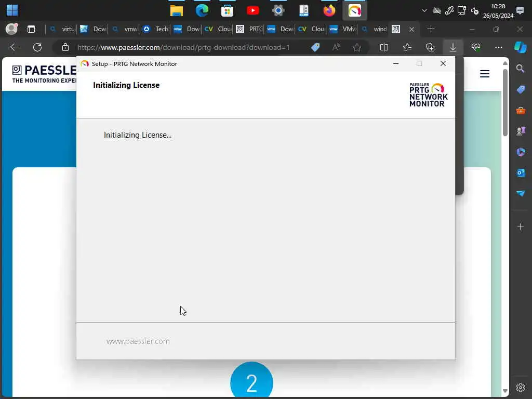Open sidebar Drop paper plane icon
Screen dimensions: 532x399
point(521,193)
